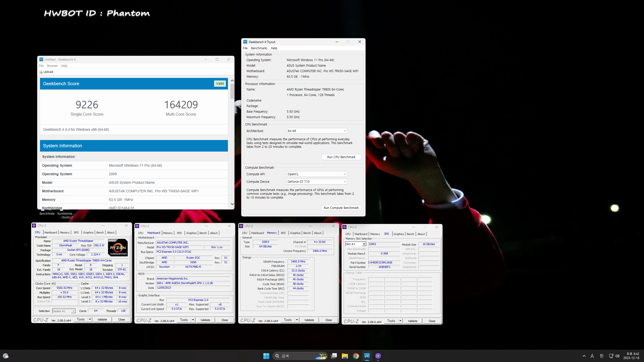The height and width of the screenshot is (362, 644).
Task: Open Tools dropdown arrow in first CPU-Z window
Action: tap(90, 320)
